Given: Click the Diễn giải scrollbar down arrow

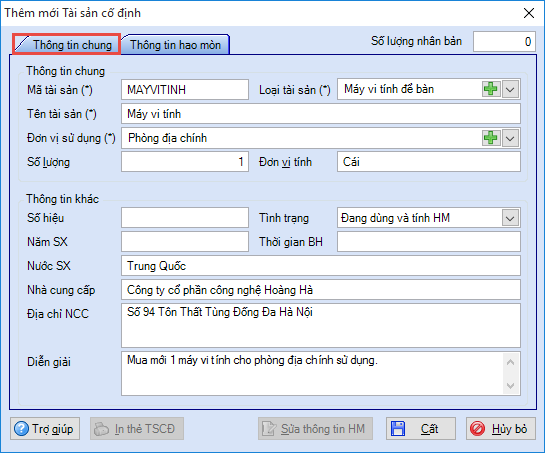Looking at the screenshot, I should coord(510,385).
